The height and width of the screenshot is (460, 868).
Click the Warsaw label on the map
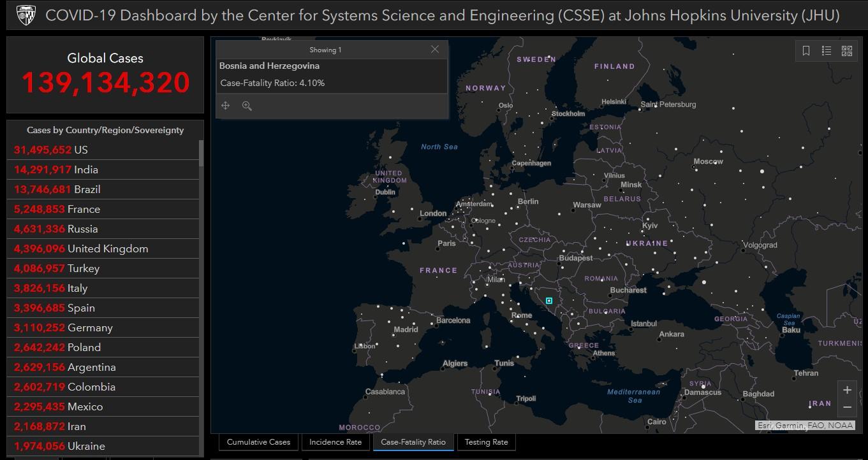pyautogui.click(x=587, y=205)
